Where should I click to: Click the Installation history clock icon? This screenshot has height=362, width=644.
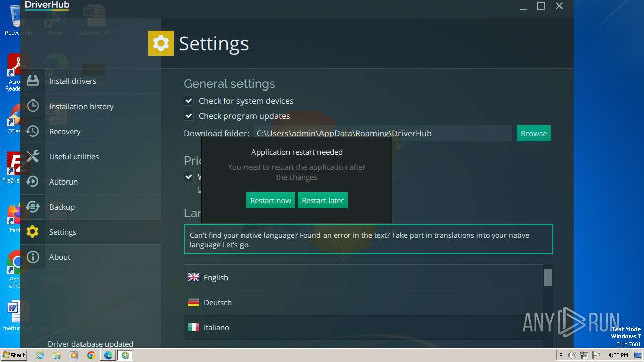(x=33, y=106)
